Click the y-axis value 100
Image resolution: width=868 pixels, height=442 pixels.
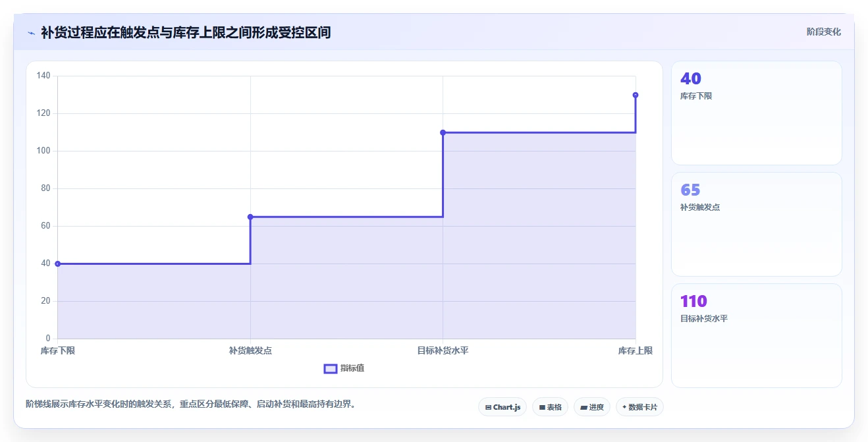point(43,151)
